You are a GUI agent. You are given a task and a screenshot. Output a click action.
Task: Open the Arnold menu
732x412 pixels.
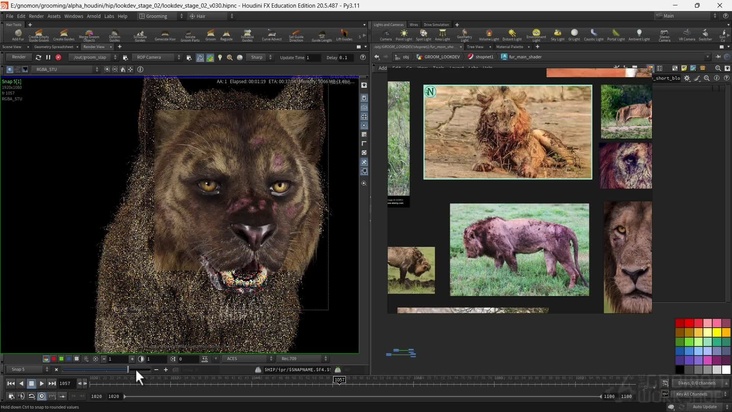point(93,16)
